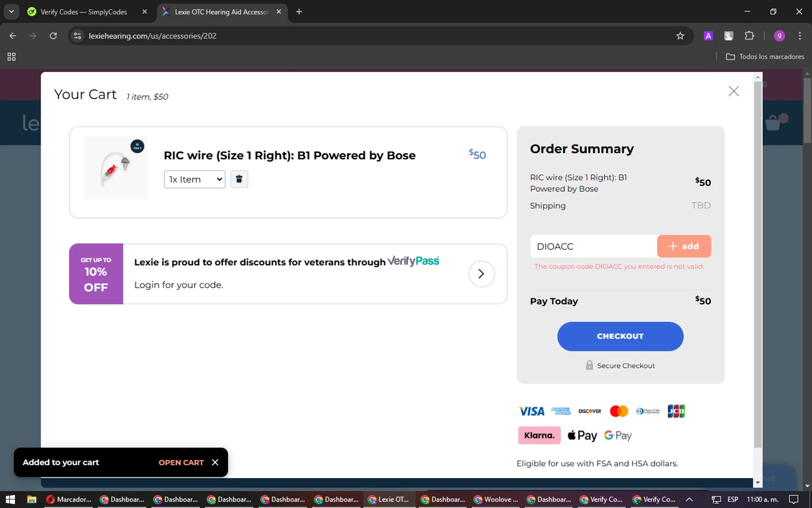Viewport: 812px width, 508px height.
Task: Click the address bar URL lexiehearing.com
Action: (153, 36)
